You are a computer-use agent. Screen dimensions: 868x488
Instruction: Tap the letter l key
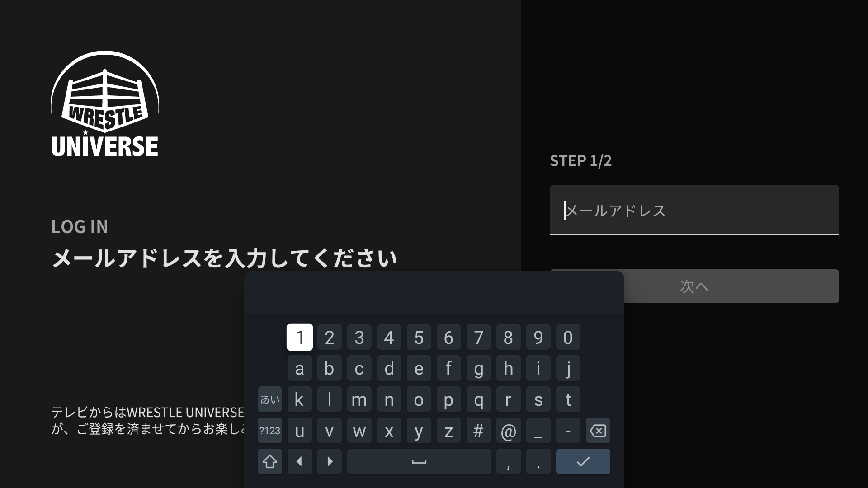click(329, 399)
